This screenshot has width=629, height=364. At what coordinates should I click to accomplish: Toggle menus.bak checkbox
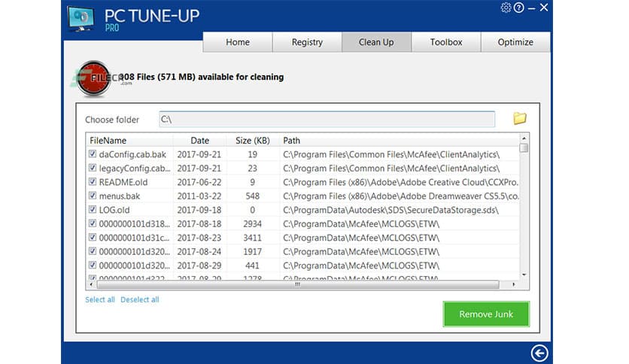tap(93, 196)
